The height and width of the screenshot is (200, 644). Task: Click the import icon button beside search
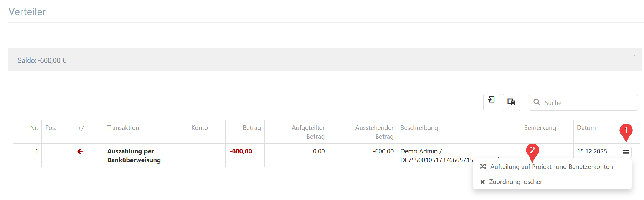[491, 102]
